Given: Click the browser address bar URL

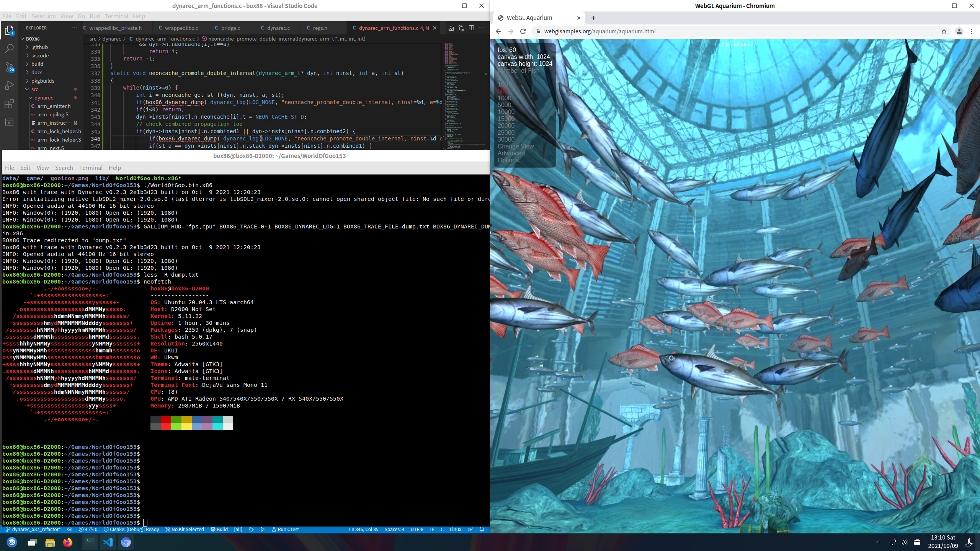Looking at the screenshot, I should click(x=599, y=31).
